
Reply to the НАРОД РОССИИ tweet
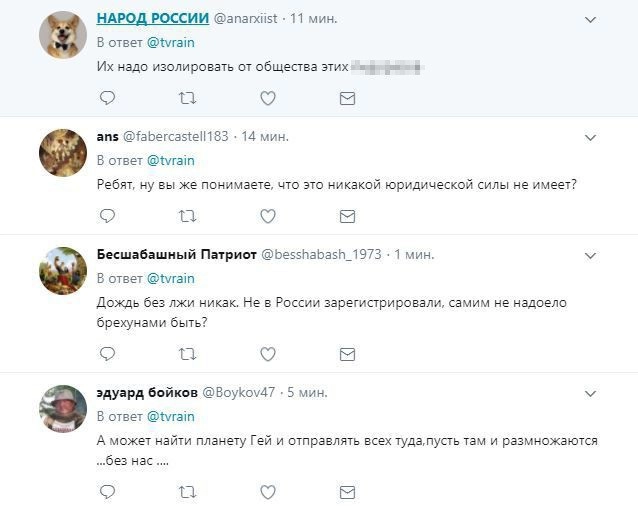tap(107, 98)
